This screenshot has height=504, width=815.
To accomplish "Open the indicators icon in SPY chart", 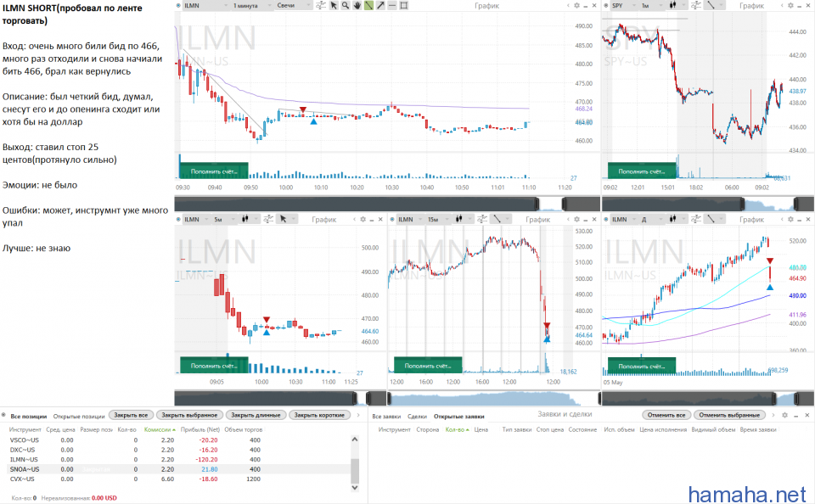I will (x=696, y=5).
